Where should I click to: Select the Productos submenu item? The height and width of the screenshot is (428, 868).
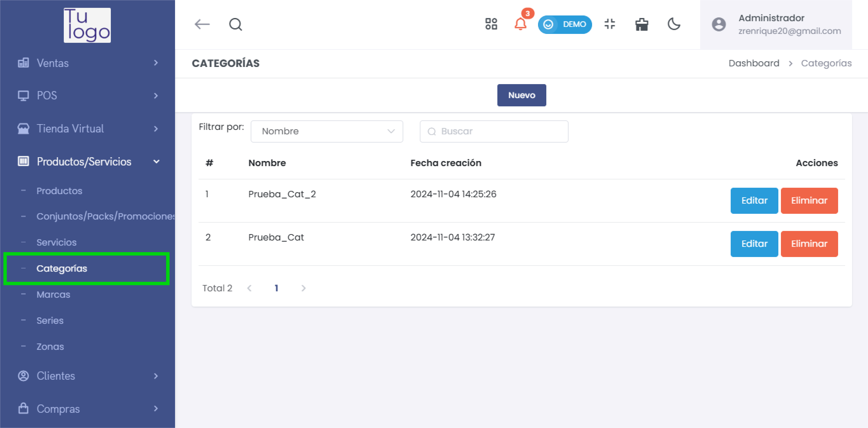(x=59, y=191)
